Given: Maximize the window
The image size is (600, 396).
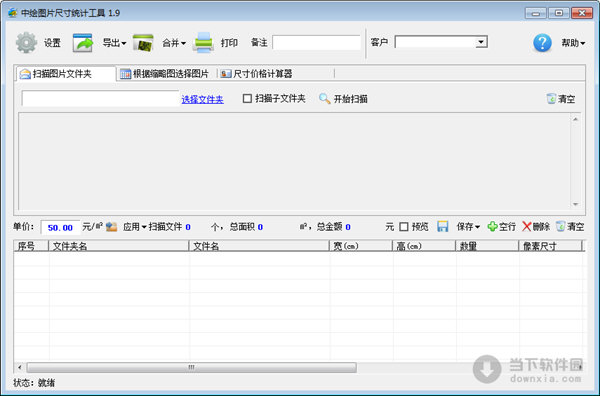Looking at the screenshot, I should pos(559,13).
